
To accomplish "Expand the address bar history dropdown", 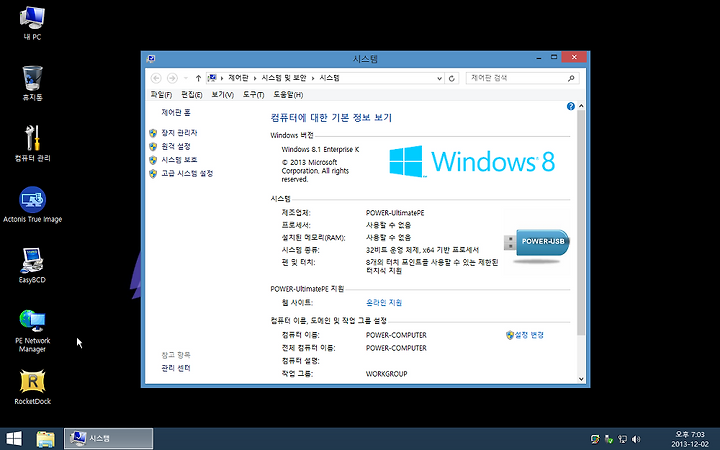I will click(439, 79).
